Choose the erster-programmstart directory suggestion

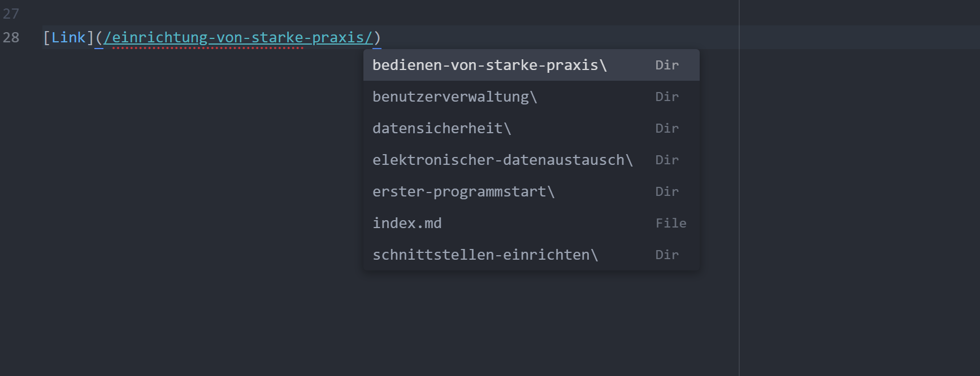point(463,192)
